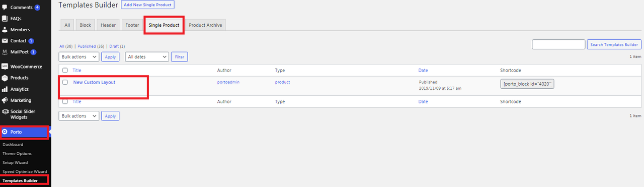Filter by All (36) link
644x187 pixels.
(66, 46)
